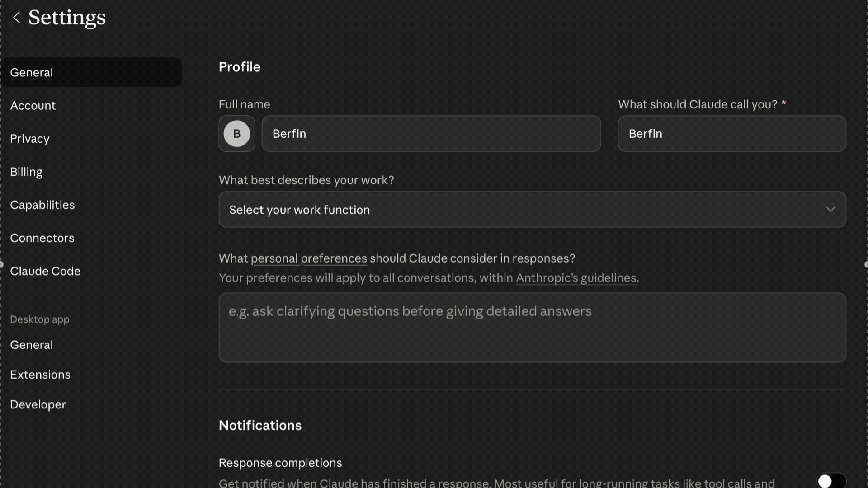Click the Full name input field

[x=431, y=134]
